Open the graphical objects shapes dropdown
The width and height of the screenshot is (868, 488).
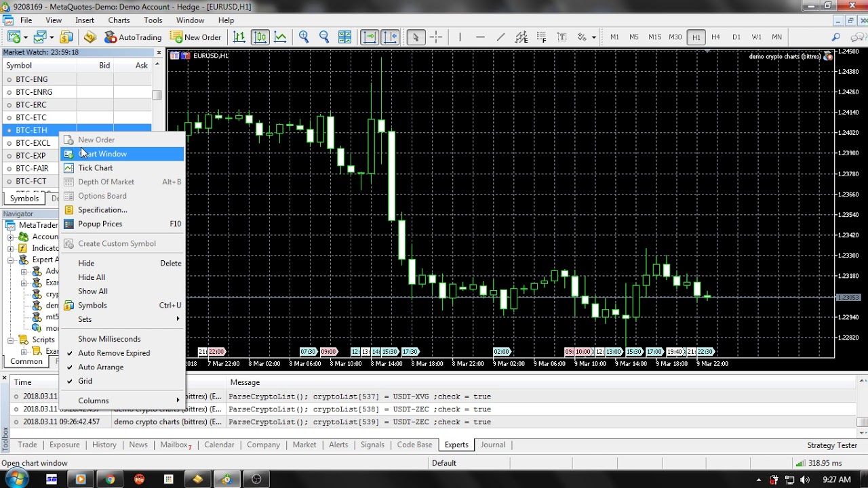594,37
